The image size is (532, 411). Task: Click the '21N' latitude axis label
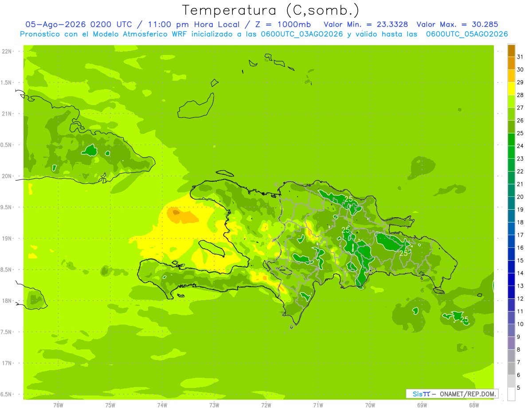(7, 114)
